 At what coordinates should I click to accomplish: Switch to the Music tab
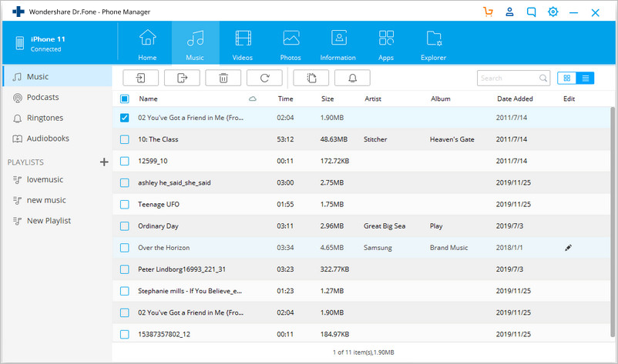[x=196, y=43]
